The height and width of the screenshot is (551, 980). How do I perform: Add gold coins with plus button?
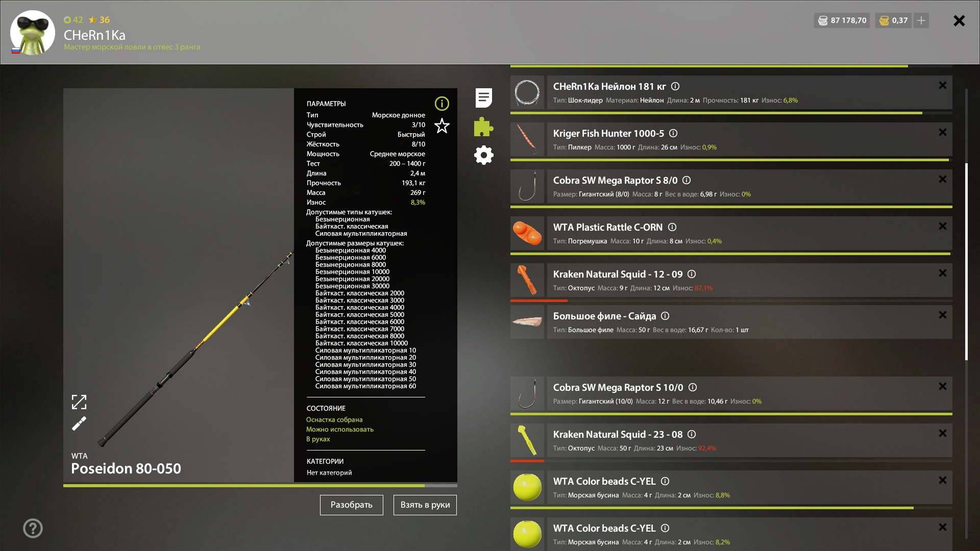(x=921, y=20)
